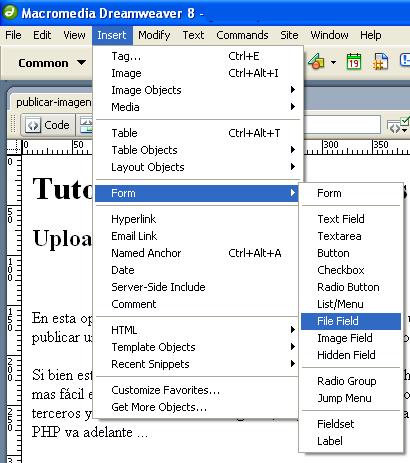Select Radio Group in Form submenu
Viewport: 410px width, 463px height.
(351, 381)
